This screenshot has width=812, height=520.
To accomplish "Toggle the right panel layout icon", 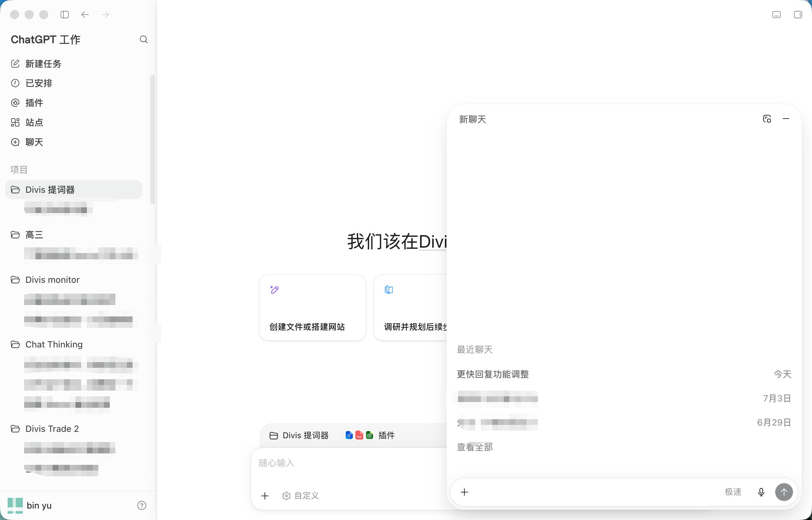I will (798, 15).
